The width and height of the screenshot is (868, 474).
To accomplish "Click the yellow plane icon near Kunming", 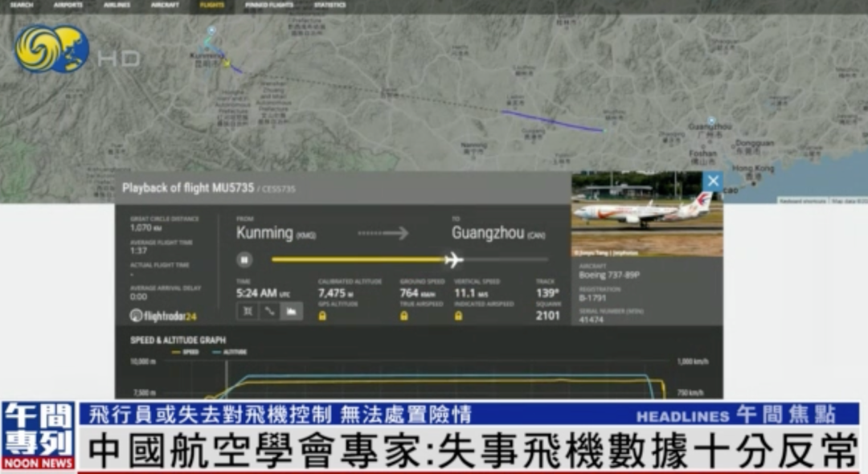I will pyautogui.click(x=227, y=63).
